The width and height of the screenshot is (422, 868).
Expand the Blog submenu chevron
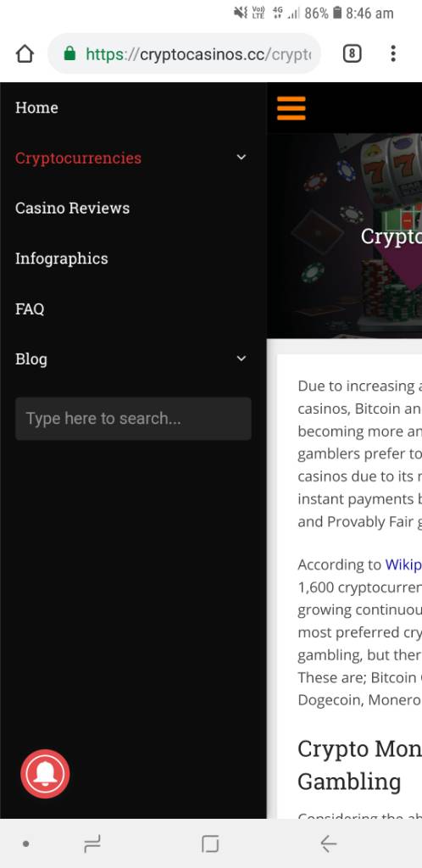click(x=242, y=359)
